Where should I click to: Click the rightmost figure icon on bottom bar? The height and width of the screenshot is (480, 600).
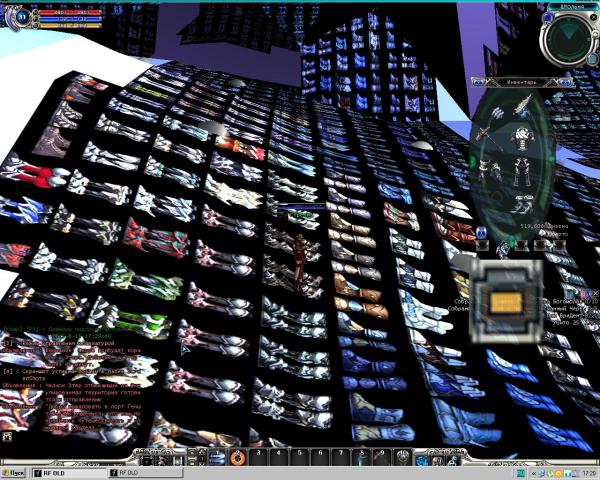pyautogui.click(x=453, y=460)
